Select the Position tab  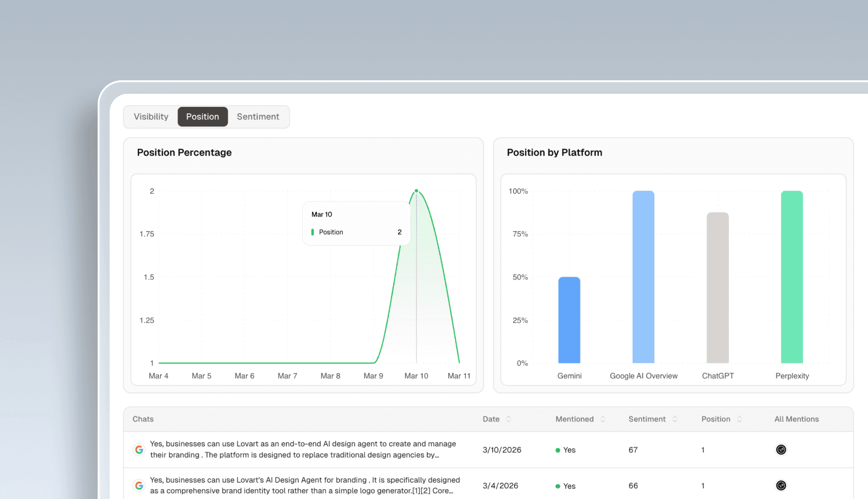click(x=202, y=117)
